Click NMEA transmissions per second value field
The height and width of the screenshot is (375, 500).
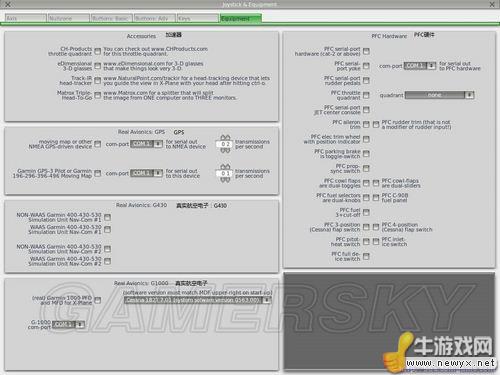[x=225, y=144]
